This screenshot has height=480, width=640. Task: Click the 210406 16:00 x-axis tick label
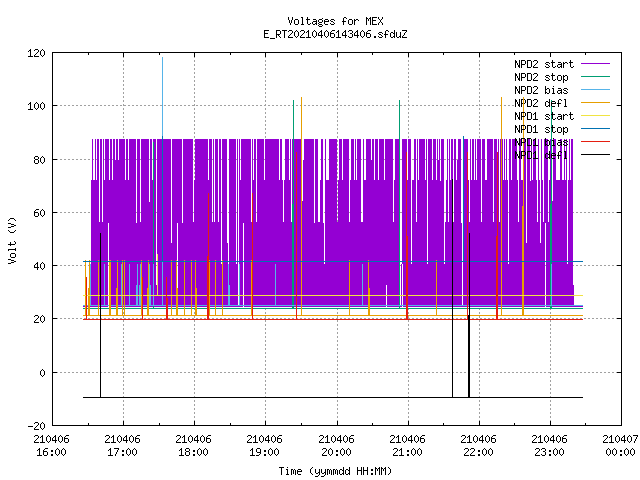pyautogui.click(x=51, y=446)
